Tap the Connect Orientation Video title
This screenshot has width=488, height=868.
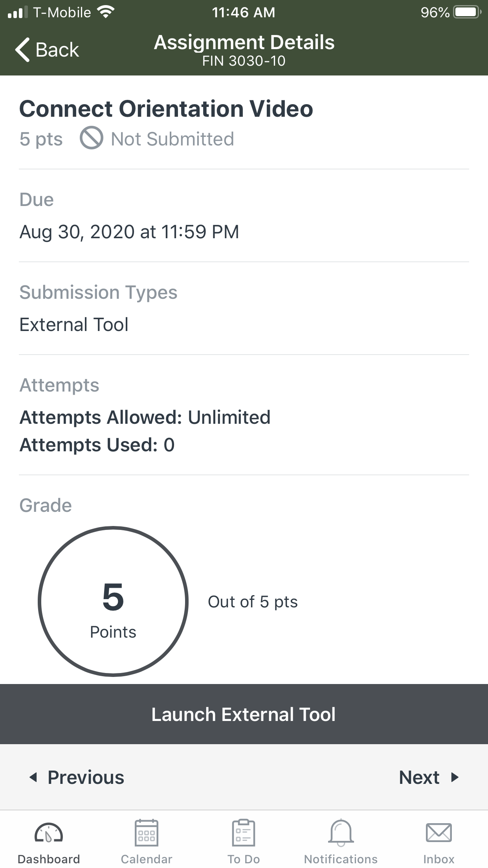coord(166,108)
